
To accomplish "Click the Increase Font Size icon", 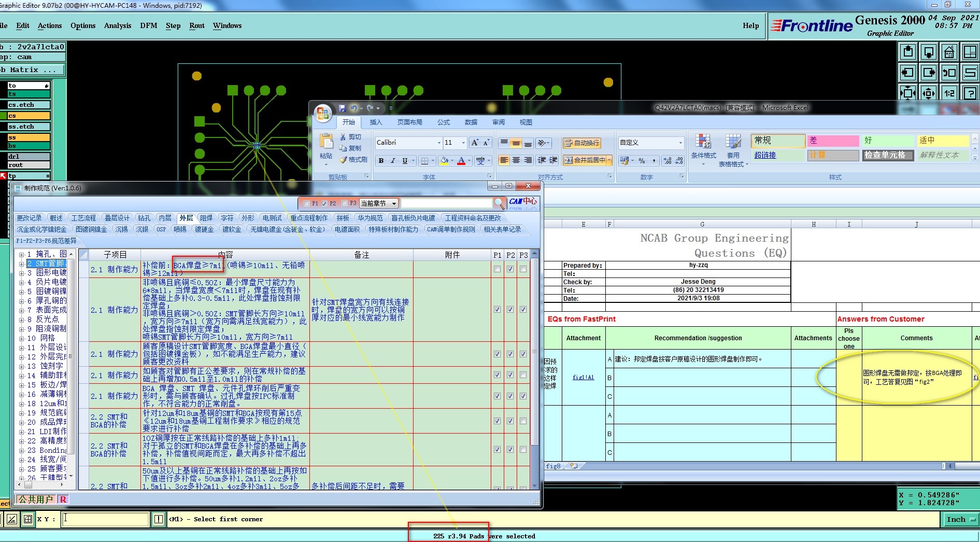I will point(475,142).
